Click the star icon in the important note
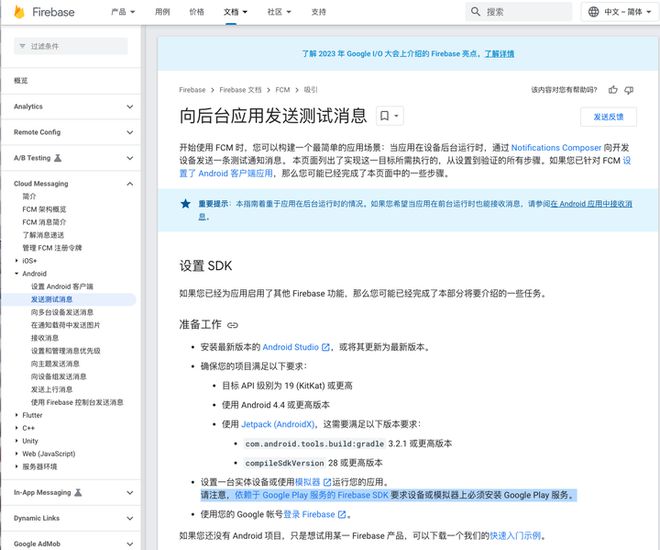This screenshot has width=660, height=550. click(x=185, y=204)
